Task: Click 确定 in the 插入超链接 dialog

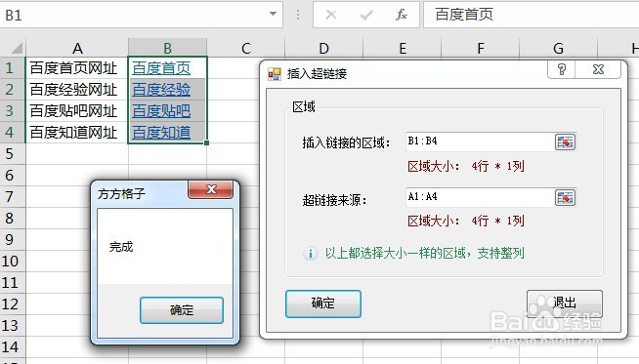Action: click(x=323, y=303)
